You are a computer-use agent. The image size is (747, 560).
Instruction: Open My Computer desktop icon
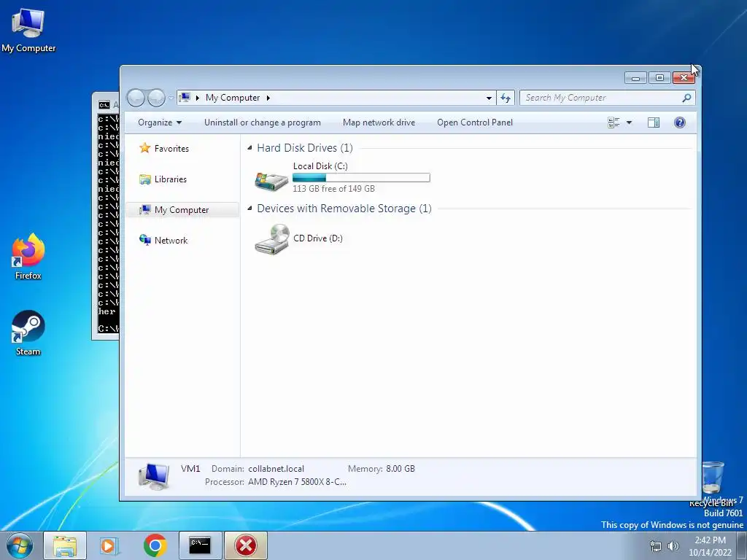pos(28,30)
